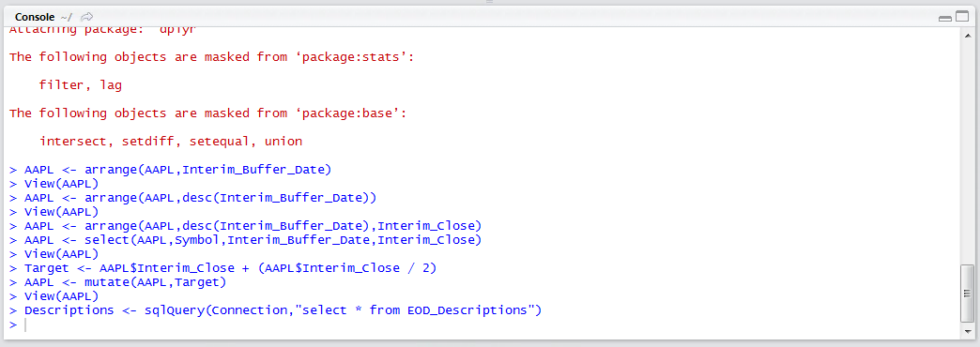Viewport: 980px width, 347px height.
Task: Click the Descriptions <- sqlQuery command line
Action: [276, 310]
